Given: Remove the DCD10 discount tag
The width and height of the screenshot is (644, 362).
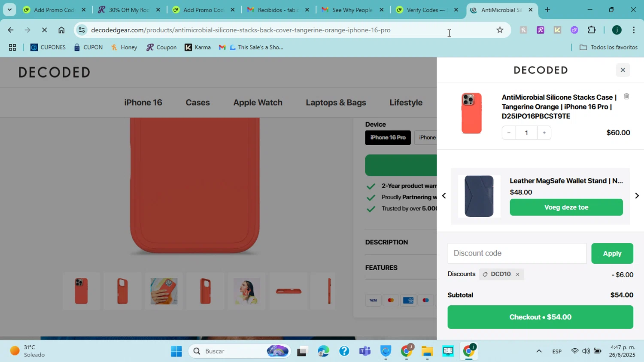Looking at the screenshot, I should click(517, 274).
